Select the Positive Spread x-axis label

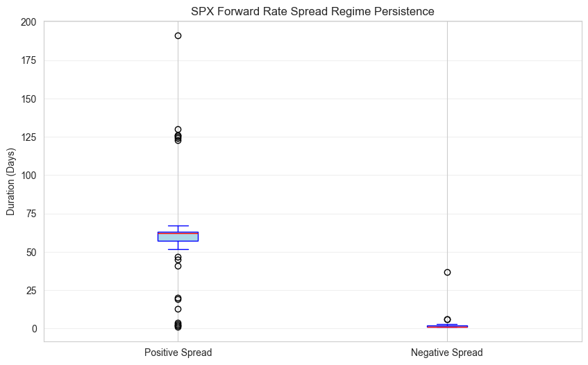pyautogui.click(x=178, y=353)
